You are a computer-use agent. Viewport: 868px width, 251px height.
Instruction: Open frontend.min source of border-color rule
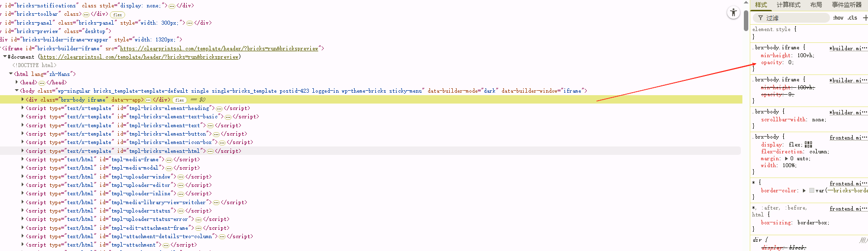pos(848,184)
